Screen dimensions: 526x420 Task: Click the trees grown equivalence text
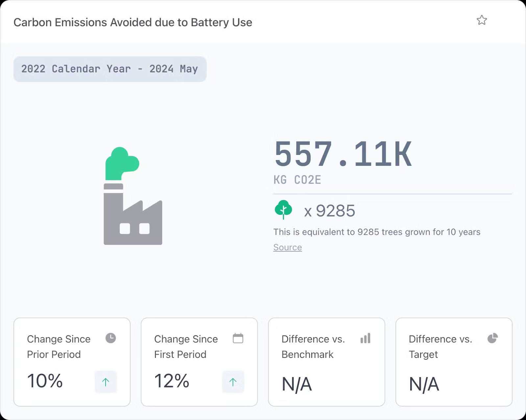[x=377, y=232]
